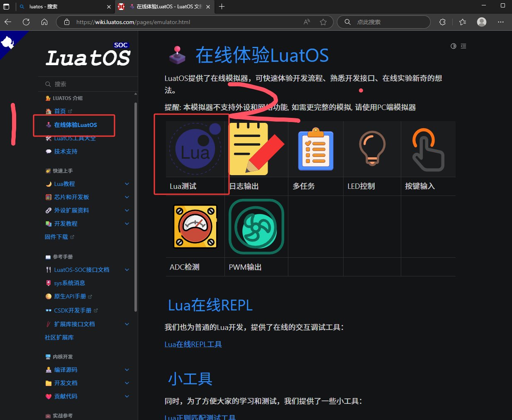
Task: Open 技术支持 in sidebar
Action: [66, 151]
